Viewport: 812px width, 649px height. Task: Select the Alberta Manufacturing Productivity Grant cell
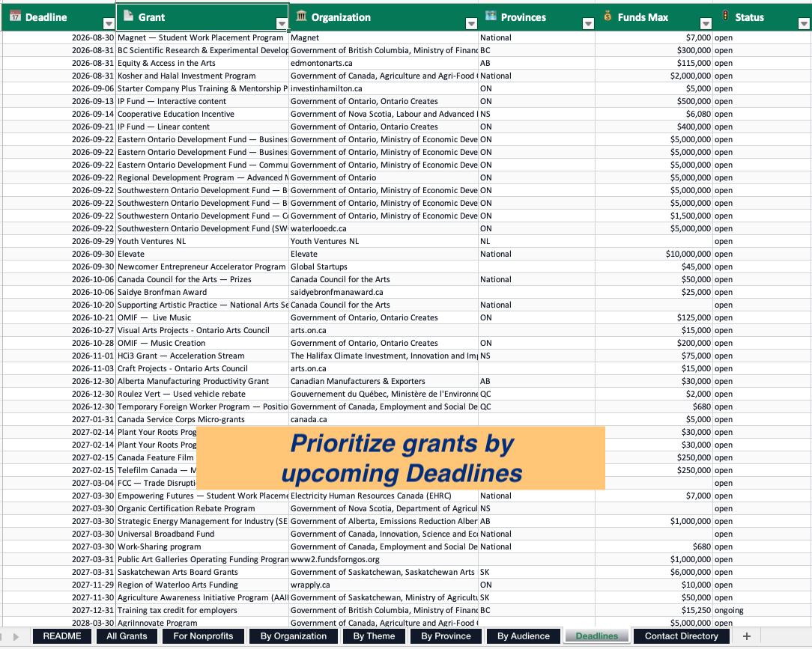point(202,382)
